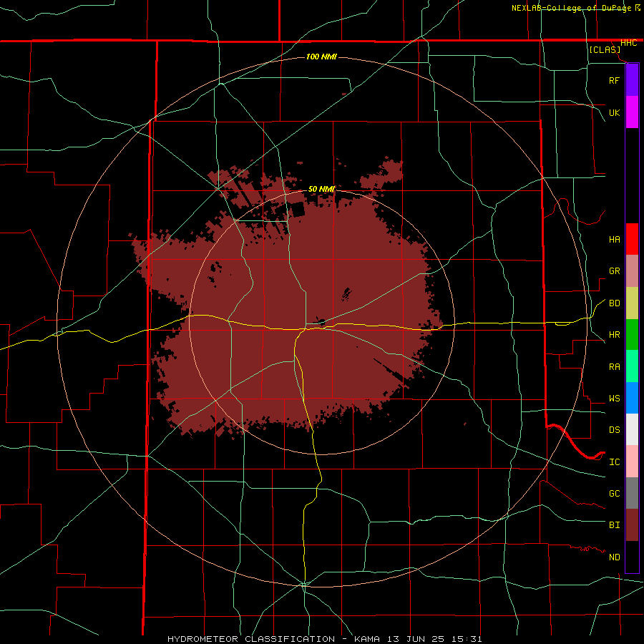Click the DS legend label text
644x644 pixels.
[x=614, y=430]
